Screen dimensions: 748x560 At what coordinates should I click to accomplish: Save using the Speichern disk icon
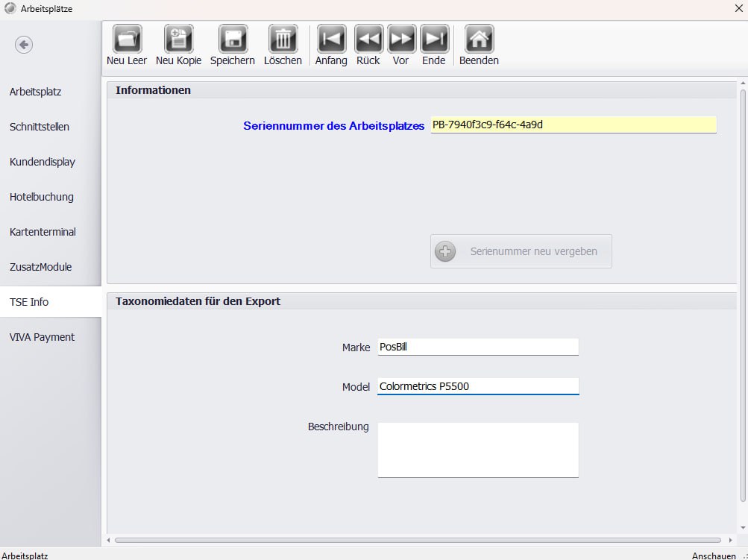pos(232,39)
